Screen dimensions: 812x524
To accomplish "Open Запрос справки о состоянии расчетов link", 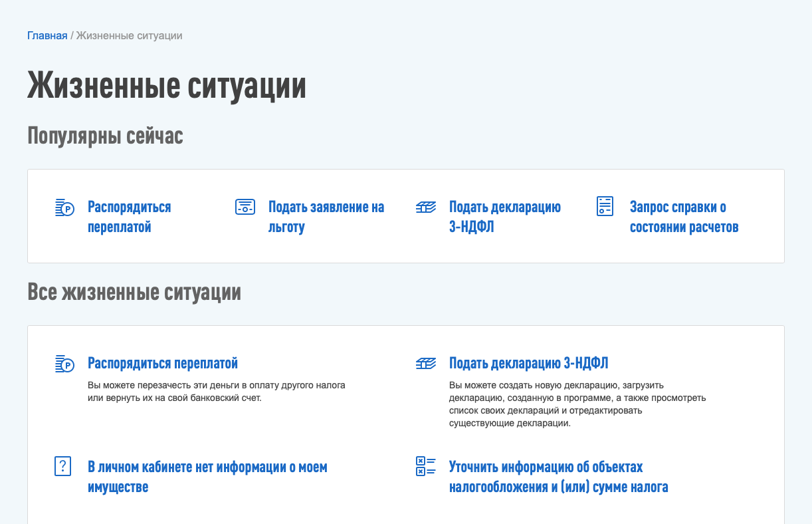I will 684,217.
